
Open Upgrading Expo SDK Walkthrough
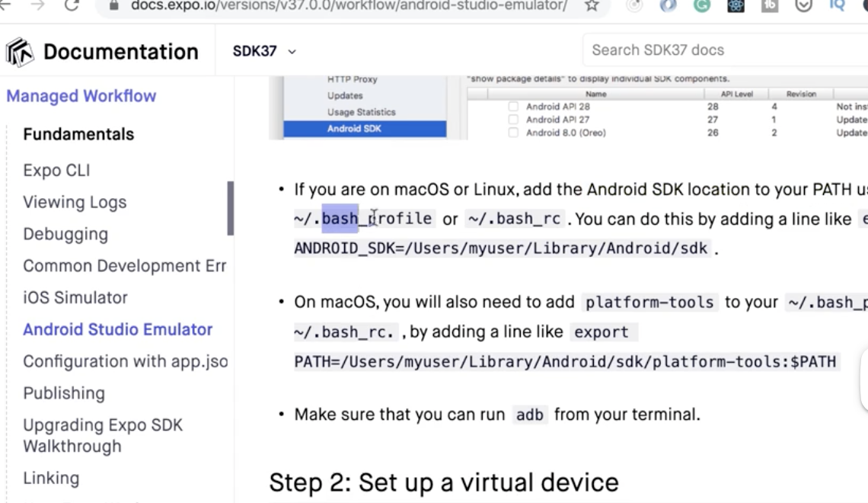pos(103,435)
